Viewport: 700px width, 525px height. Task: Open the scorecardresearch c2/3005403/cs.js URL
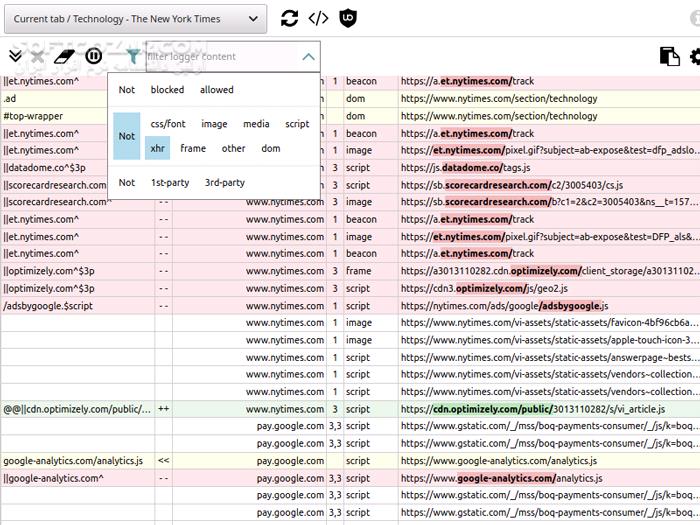[512, 185]
